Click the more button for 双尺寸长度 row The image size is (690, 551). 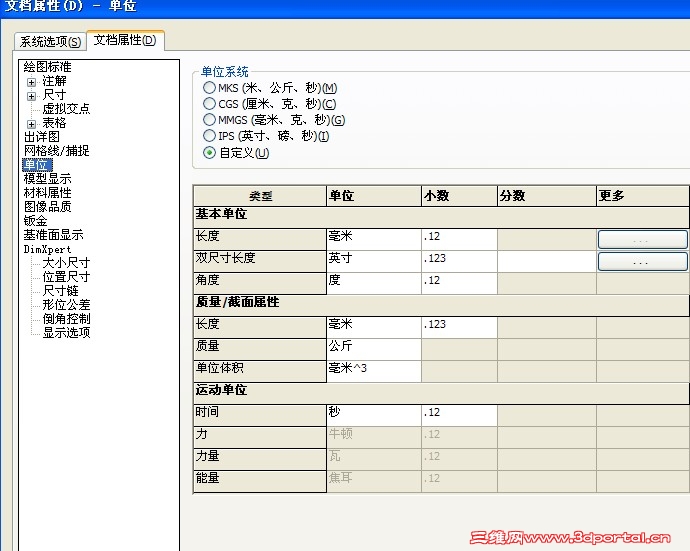(642, 261)
